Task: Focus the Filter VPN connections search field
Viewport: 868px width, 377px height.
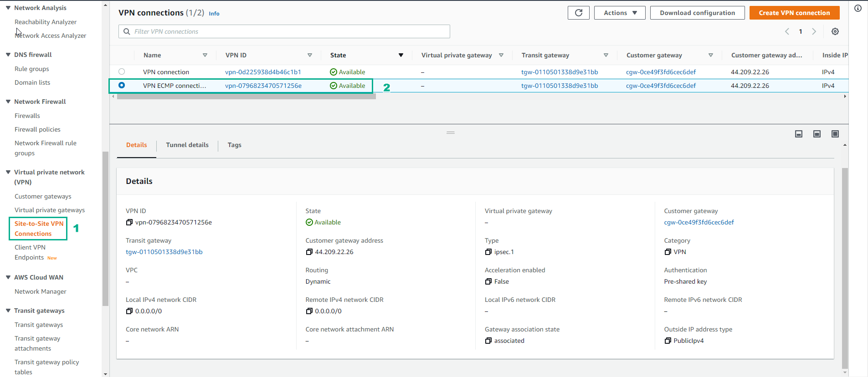Action: [284, 31]
